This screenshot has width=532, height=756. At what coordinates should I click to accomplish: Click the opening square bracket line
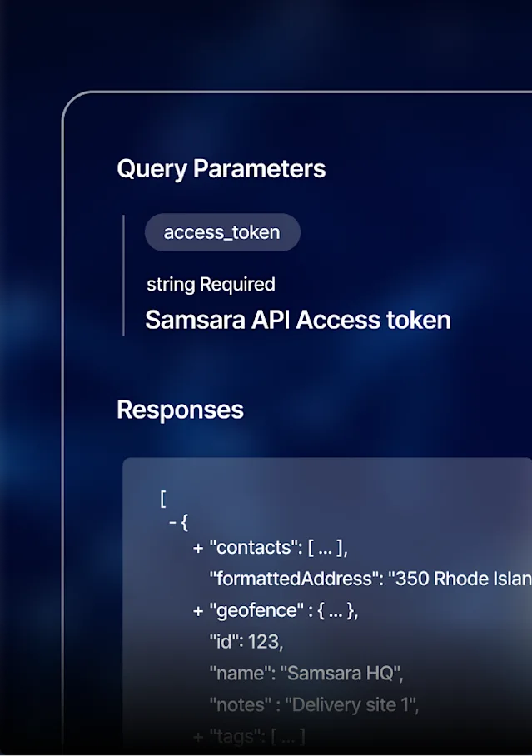[x=163, y=499]
